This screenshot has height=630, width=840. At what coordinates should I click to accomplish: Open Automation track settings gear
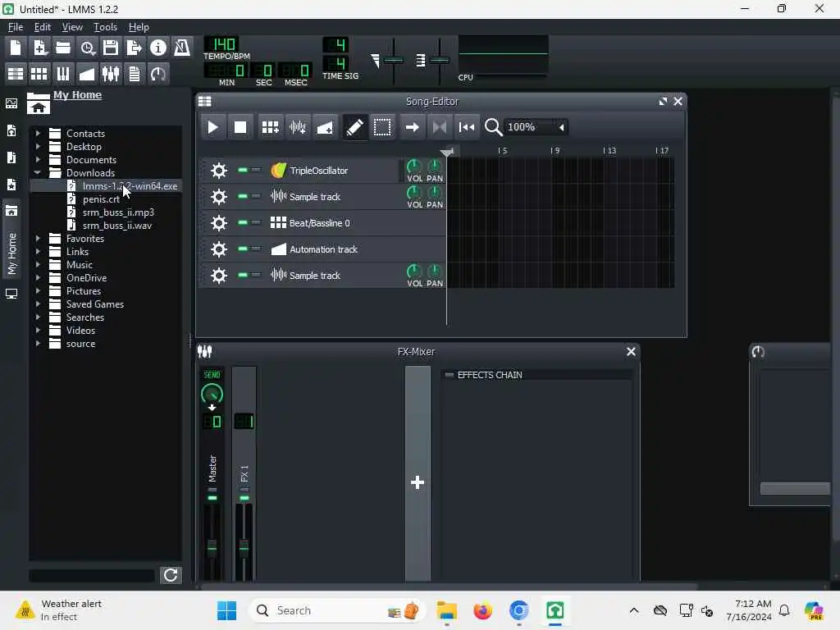218,249
